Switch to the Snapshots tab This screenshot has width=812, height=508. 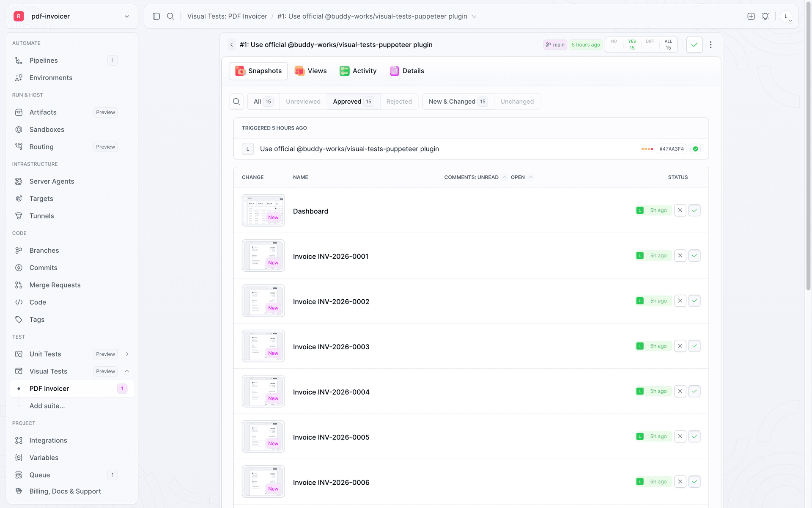[x=258, y=71]
